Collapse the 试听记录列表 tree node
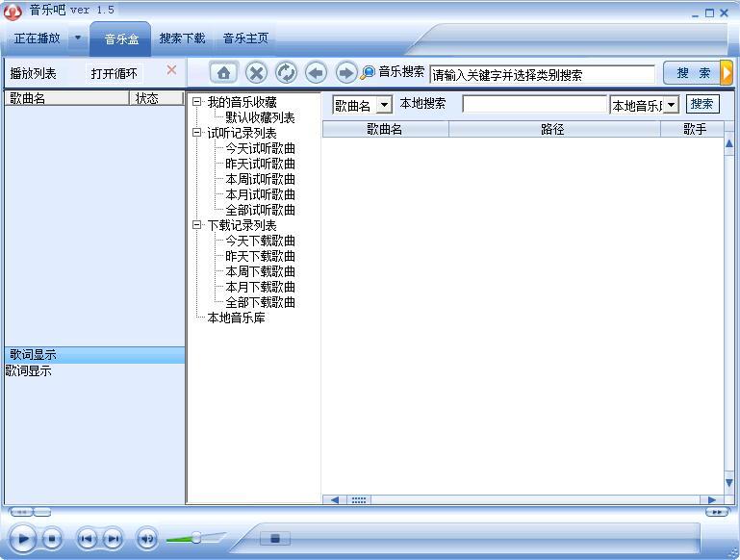This screenshot has height=560, width=740. coord(197,133)
